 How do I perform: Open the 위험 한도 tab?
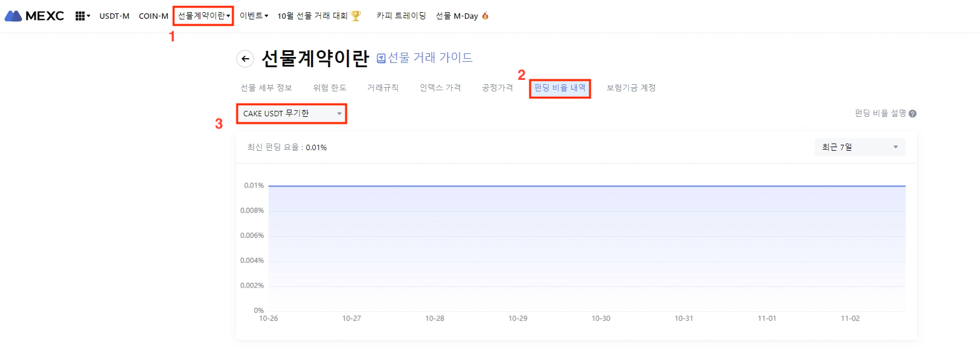329,88
